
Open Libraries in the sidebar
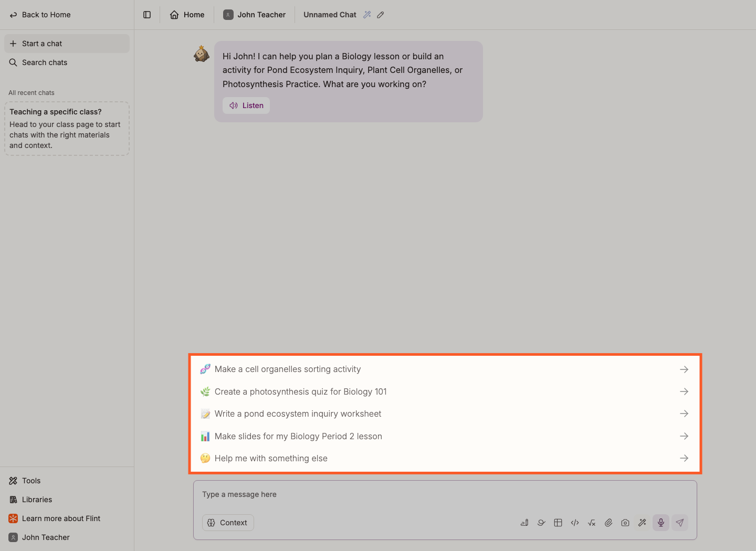tap(67, 500)
